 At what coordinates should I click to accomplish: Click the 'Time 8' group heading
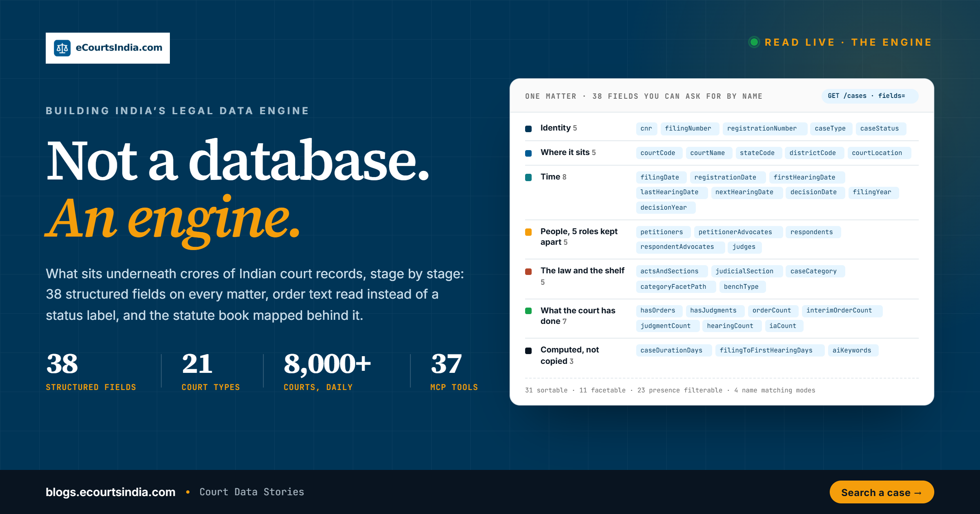pyautogui.click(x=553, y=177)
